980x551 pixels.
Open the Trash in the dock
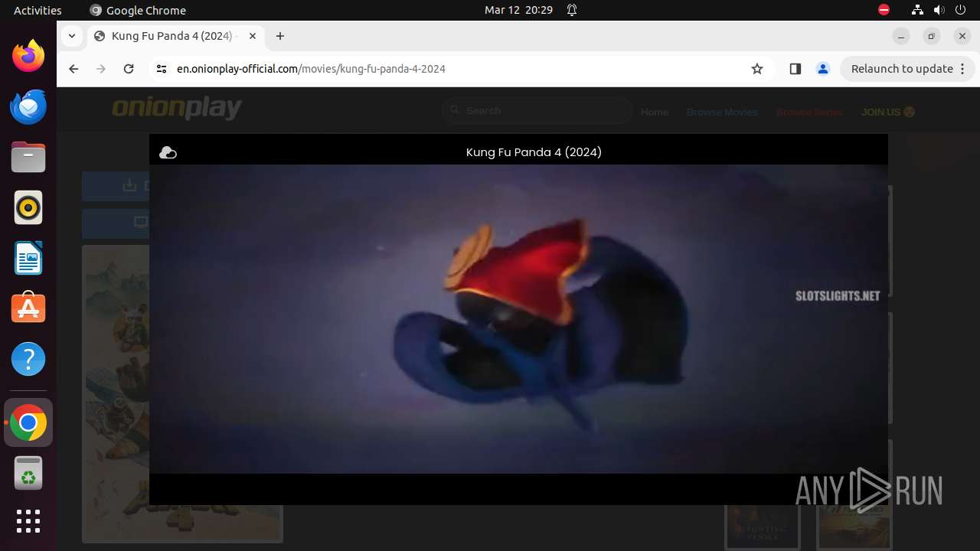pos(28,473)
